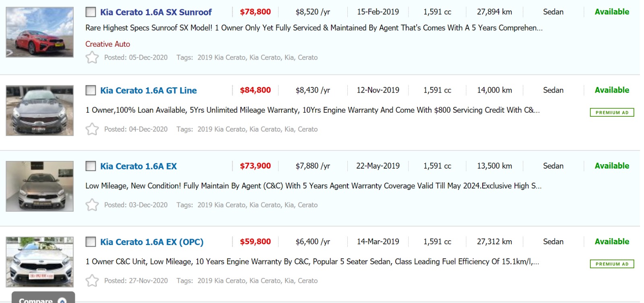Screen dimensions: 644x303
Task: Click Premium Ad badge on EX (OPC)
Action: tap(612, 264)
